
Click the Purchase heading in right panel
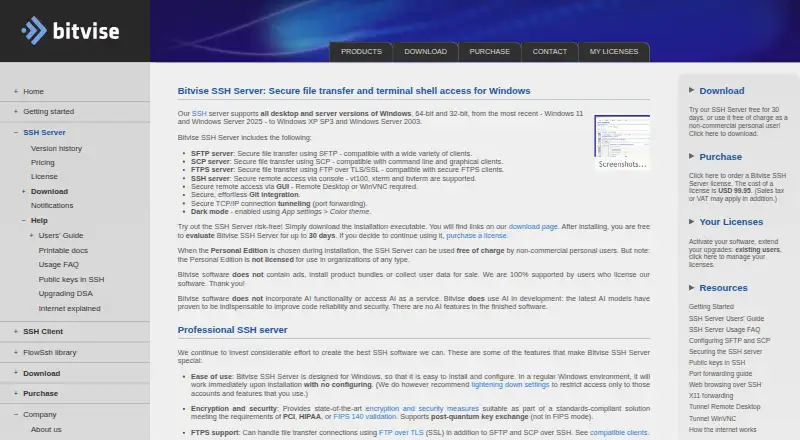pos(720,157)
